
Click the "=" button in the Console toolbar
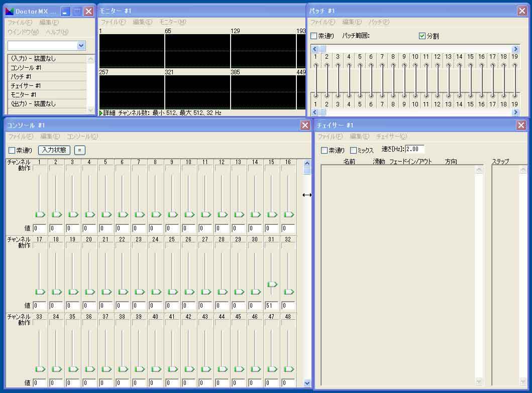coord(80,150)
